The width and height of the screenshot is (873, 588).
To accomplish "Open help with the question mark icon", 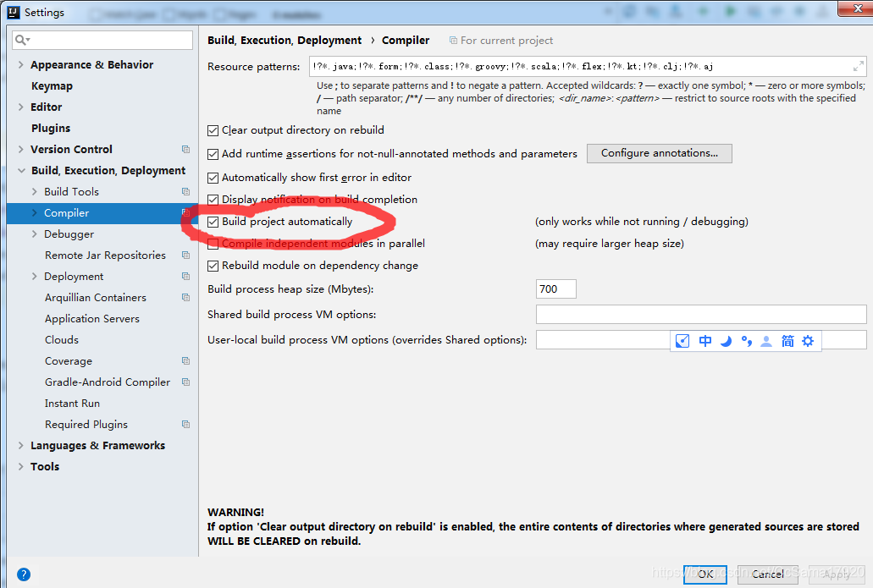I will (24, 574).
